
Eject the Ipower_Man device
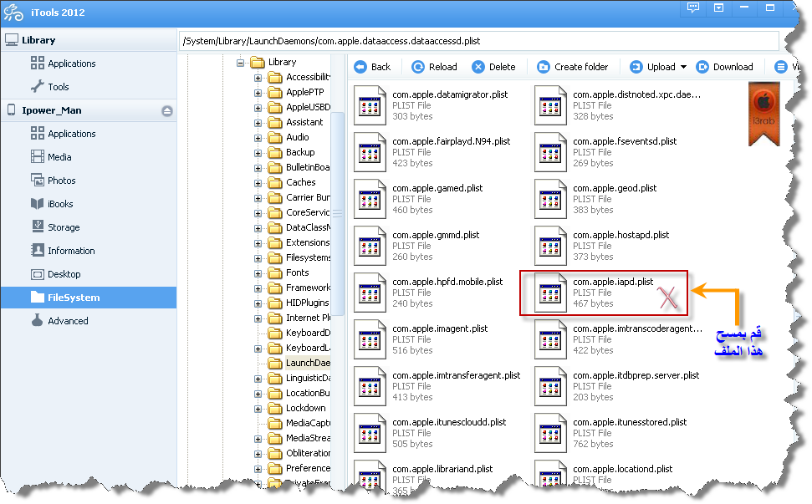tap(166, 110)
